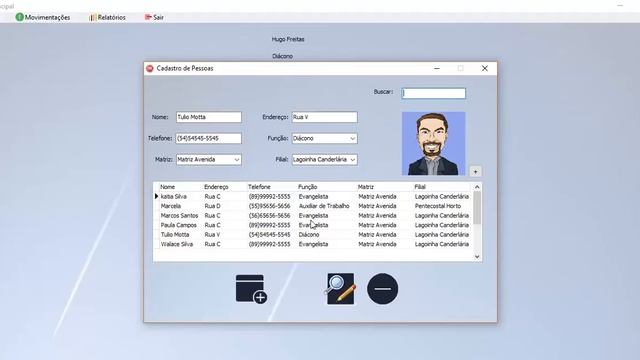Screen dimensions: 640x360
Task: Click the Diácono cell in the table
Action: point(309,235)
